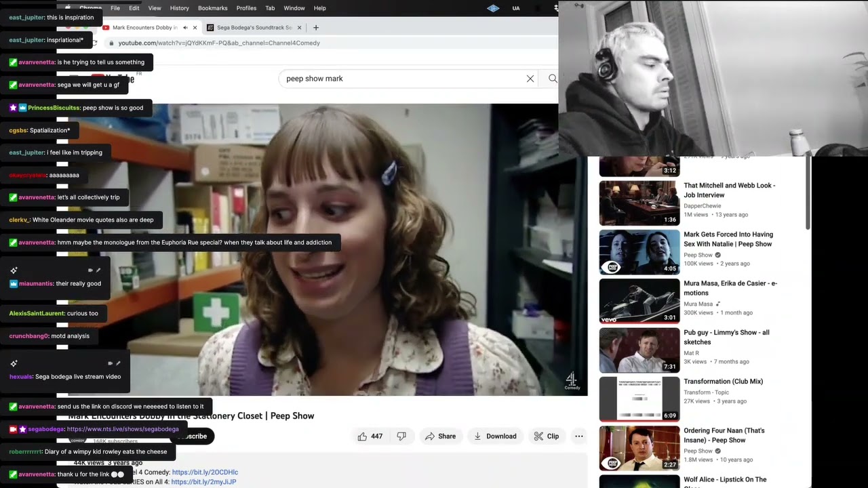Viewport: 868px width, 488px height.
Task: Click the clerkv_ 'White Oleander movie quotes' message
Action: [81, 220]
